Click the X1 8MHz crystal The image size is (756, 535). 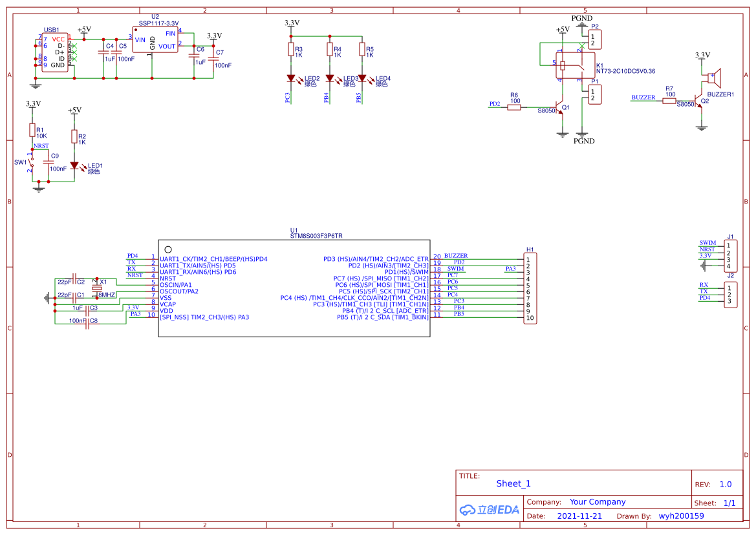(97, 289)
